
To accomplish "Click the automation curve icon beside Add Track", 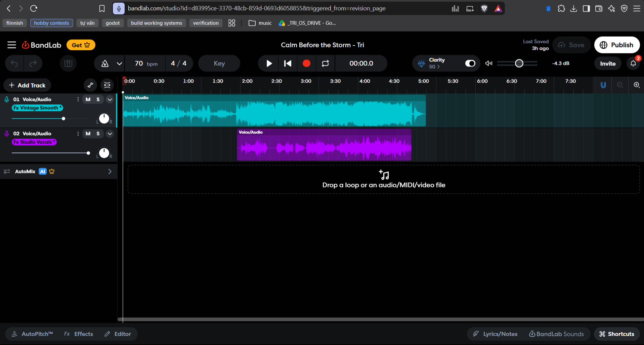I will click(90, 85).
